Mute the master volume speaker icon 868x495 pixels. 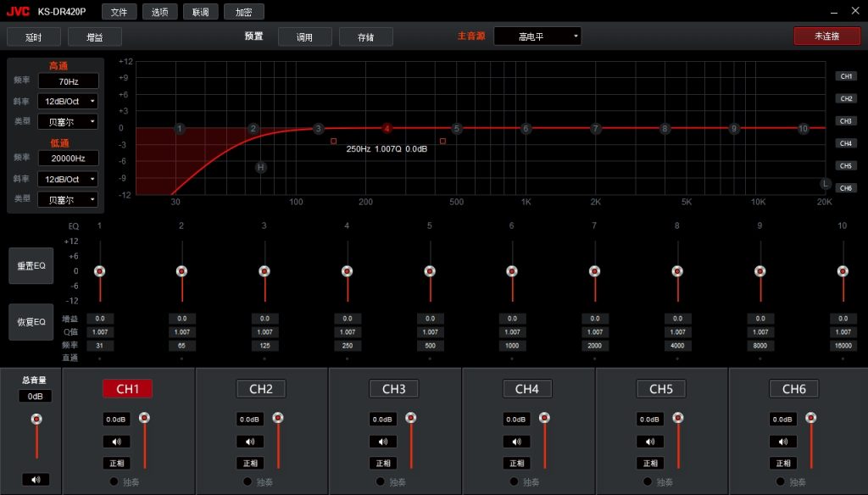tap(36, 480)
